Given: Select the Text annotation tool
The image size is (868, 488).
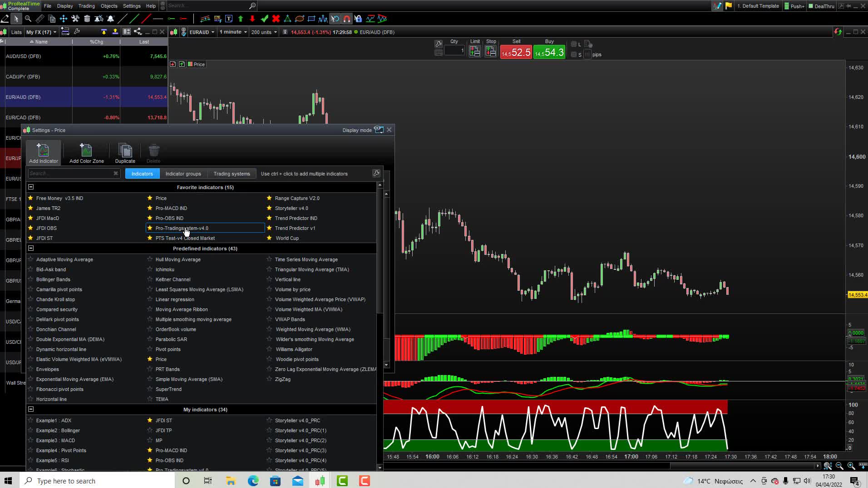Looking at the screenshot, I should coord(229,19).
